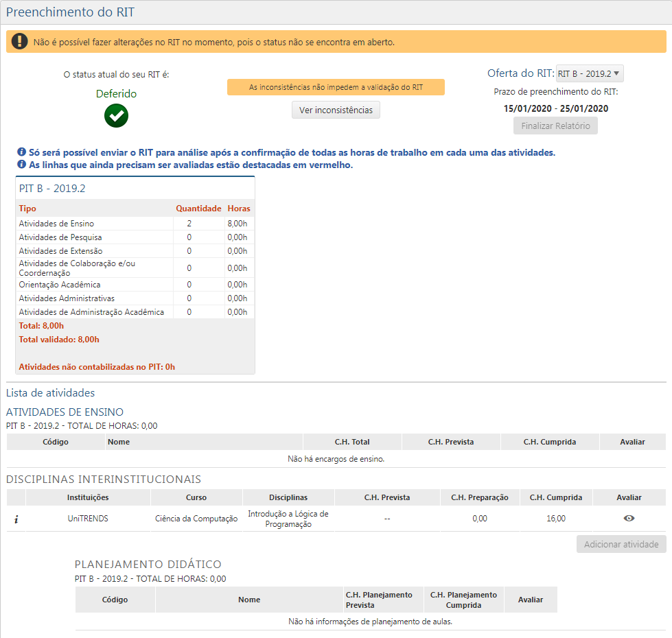This screenshot has width=672, height=638.
Task: Click the second blue info icon
Action: point(21,165)
